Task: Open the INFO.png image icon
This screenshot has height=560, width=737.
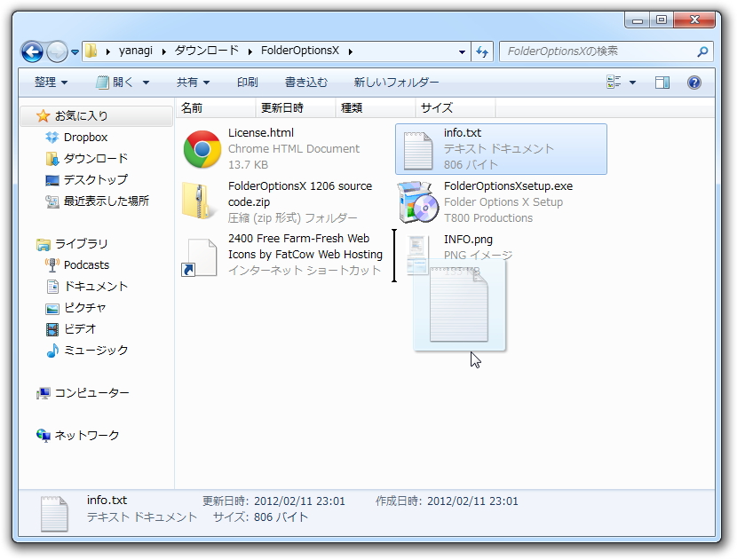Action: [417, 255]
